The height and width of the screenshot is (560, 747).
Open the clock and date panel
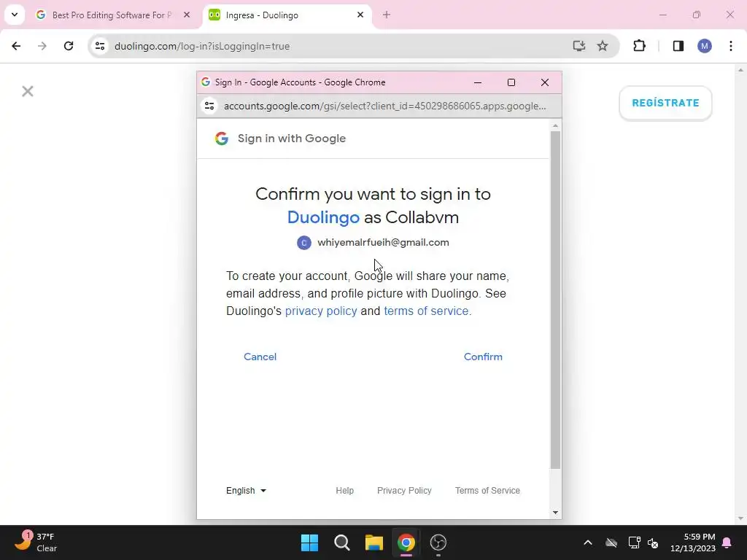693,542
